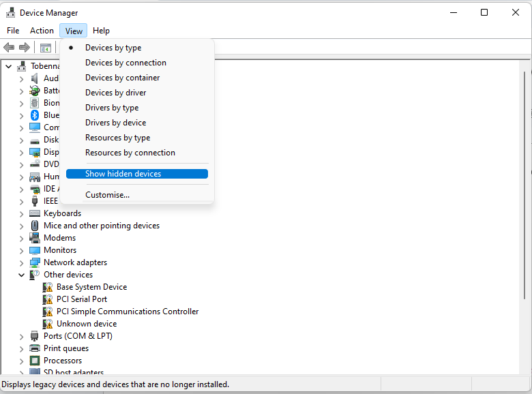This screenshot has width=532, height=394.
Task: Select PCI Simple Communications Controller device
Action: pyautogui.click(x=128, y=312)
